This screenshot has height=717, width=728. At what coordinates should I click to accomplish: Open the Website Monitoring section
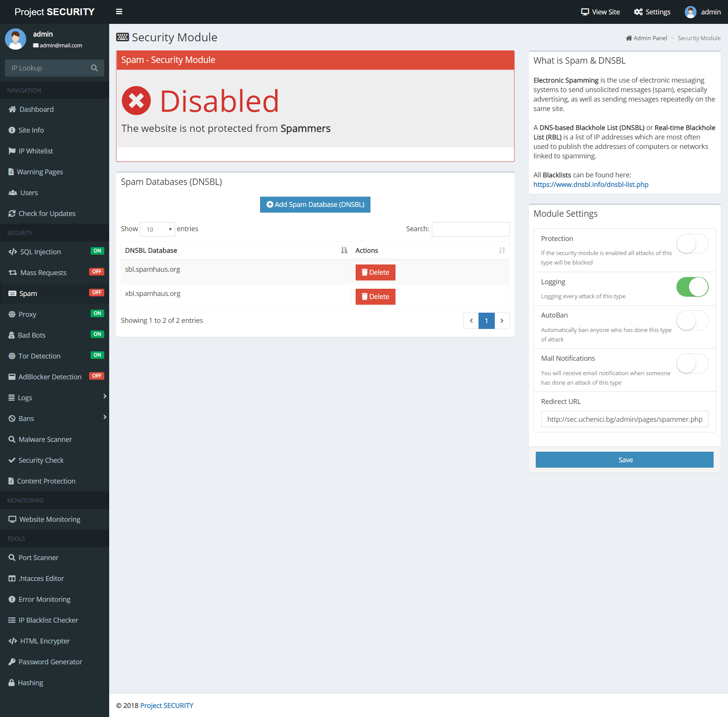49,519
